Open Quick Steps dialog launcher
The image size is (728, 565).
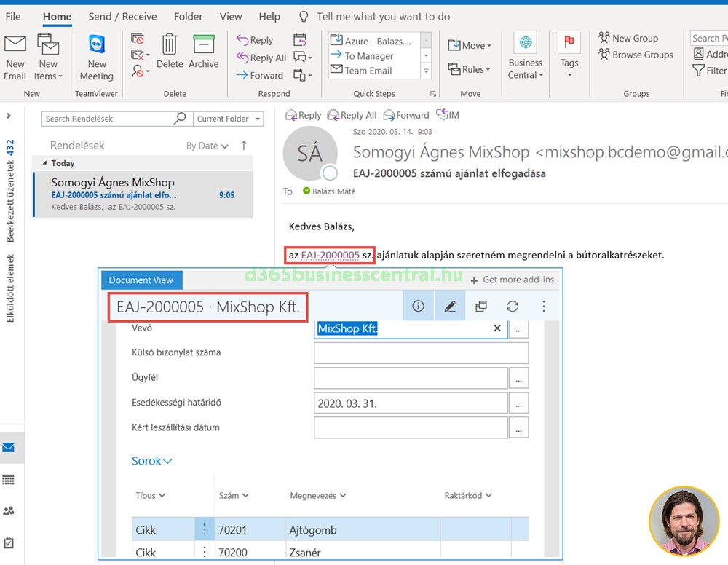coord(432,94)
